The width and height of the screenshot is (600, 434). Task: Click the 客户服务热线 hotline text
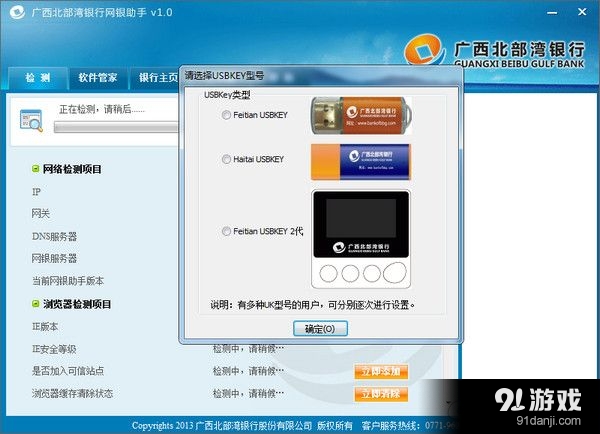click(x=409, y=426)
